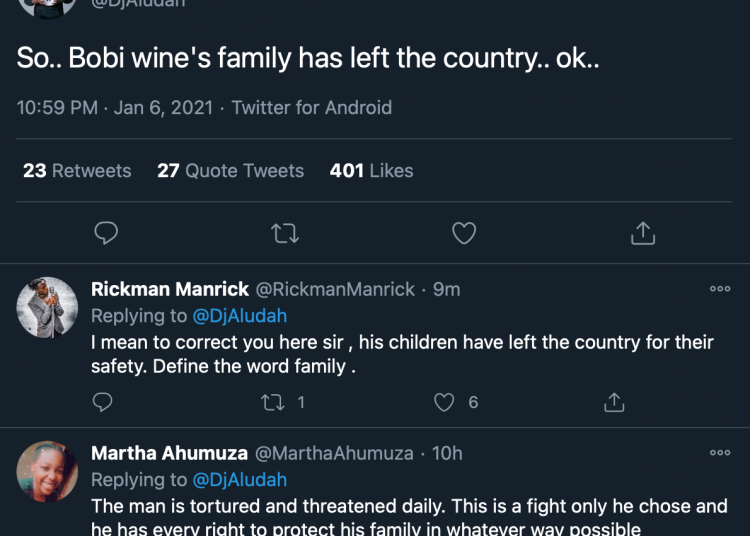
Task: Open more options on Martha Ahumuza's reply
Action: [x=720, y=453]
